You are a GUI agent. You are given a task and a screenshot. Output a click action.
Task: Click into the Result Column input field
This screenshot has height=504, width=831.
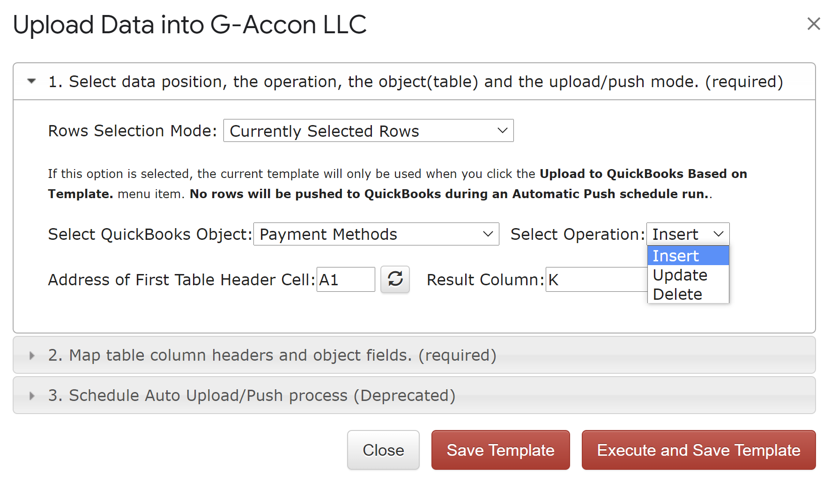coord(595,280)
